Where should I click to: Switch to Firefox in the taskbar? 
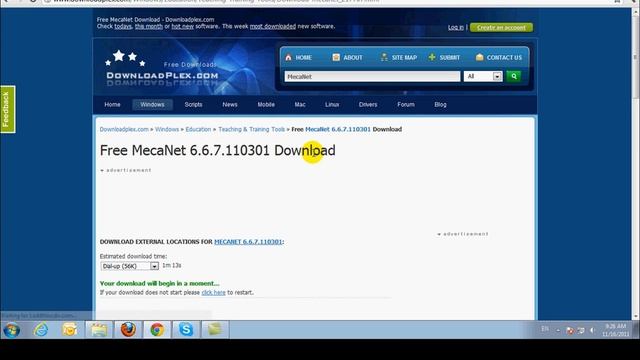pyautogui.click(x=128, y=330)
